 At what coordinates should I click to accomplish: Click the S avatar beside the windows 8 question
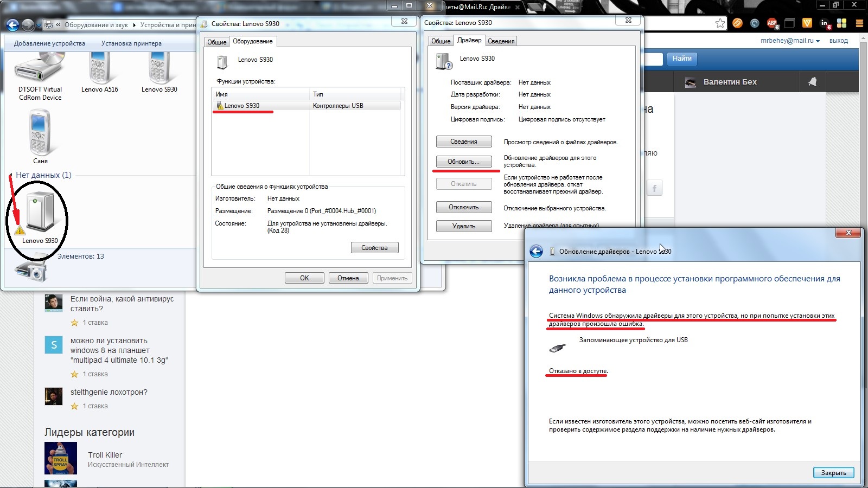(x=54, y=345)
